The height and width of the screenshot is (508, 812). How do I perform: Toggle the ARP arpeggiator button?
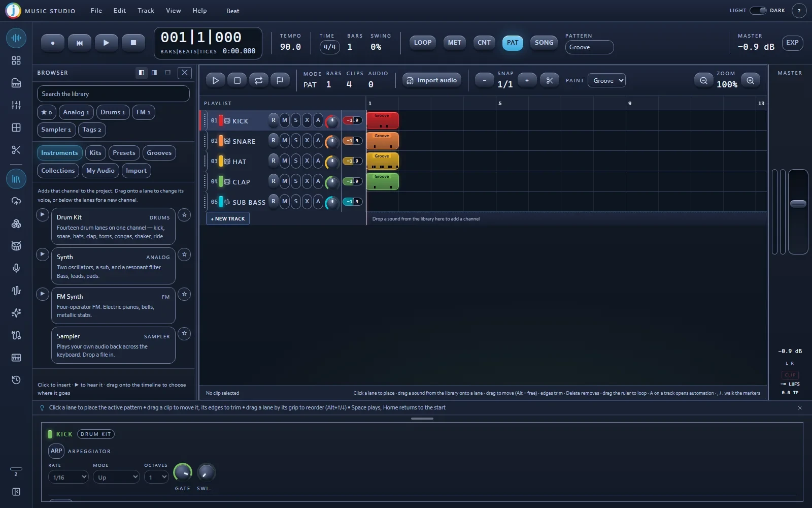click(x=56, y=451)
